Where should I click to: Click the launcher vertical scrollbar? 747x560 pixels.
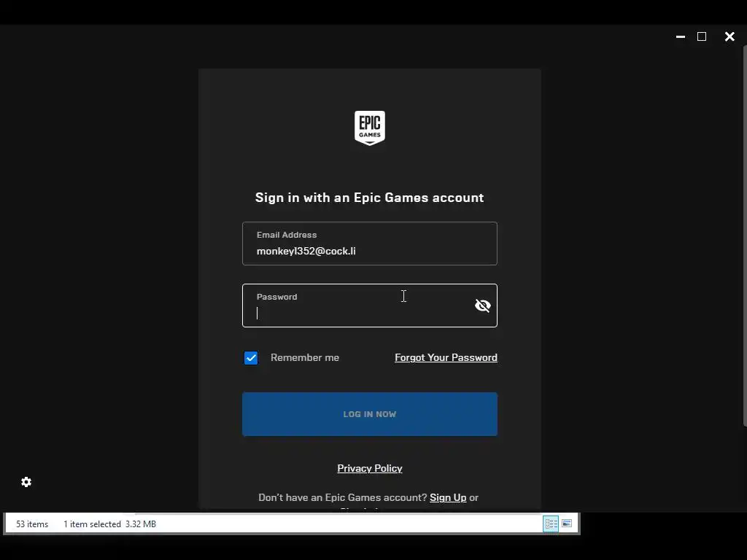coord(745,236)
